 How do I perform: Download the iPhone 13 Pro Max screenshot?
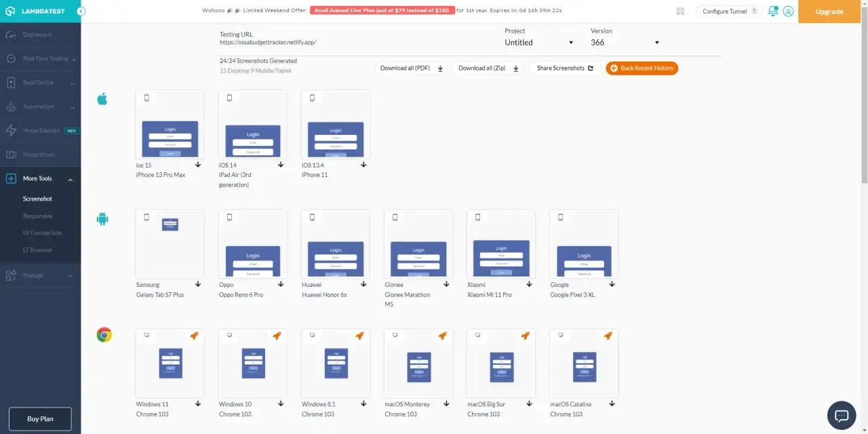(x=199, y=165)
